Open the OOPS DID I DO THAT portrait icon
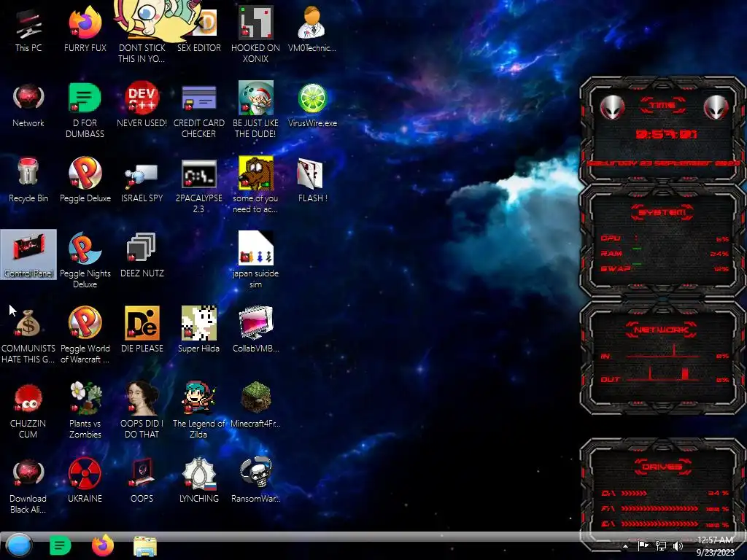The height and width of the screenshot is (560, 747). click(142, 411)
